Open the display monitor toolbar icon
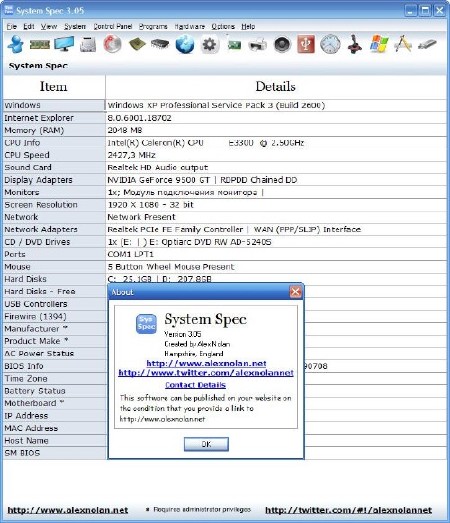The height and width of the screenshot is (523, 450). click(x=64, y=44)
